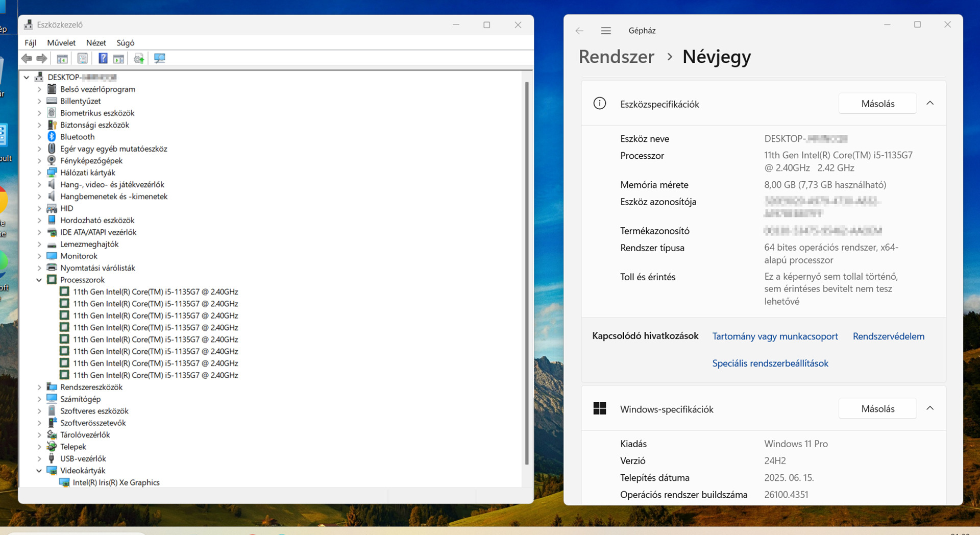The image size is (980, 535).
Task: Select the Hálózati kártyák network icon
Action: pos(52,173)
